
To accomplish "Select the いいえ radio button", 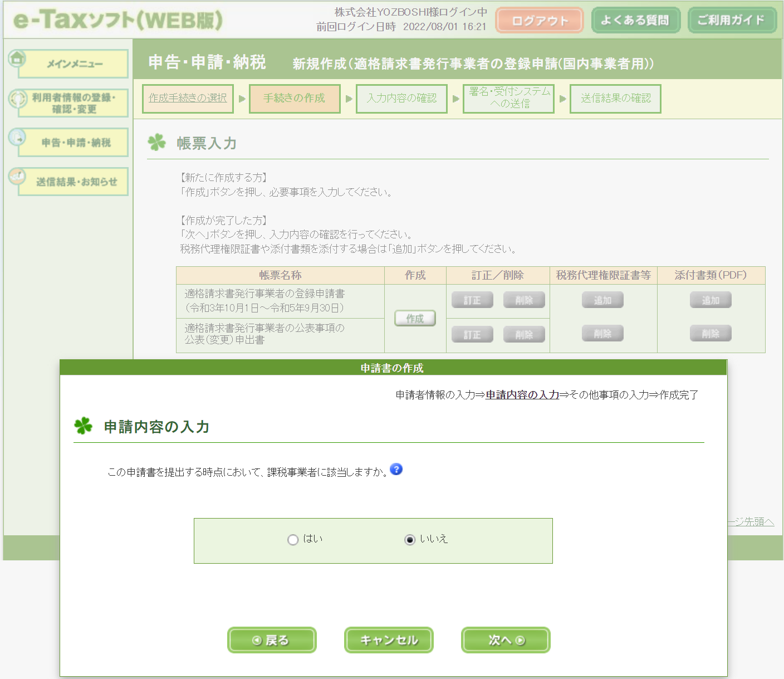I will pyautogui.click(x=410, y=539).
